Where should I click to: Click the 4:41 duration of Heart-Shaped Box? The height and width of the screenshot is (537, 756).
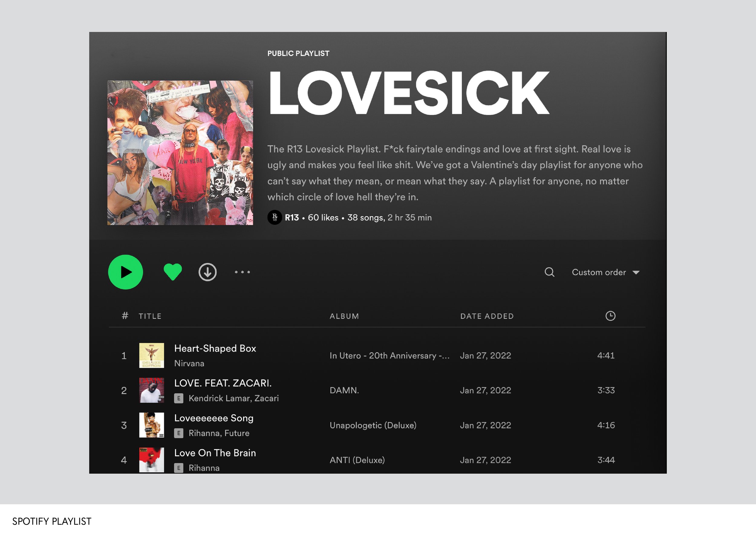pos(606,355)
